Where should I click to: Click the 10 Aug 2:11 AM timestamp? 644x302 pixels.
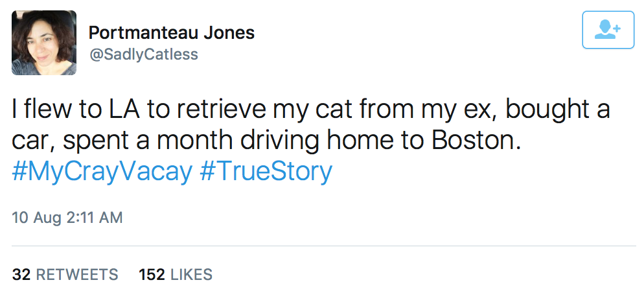(67, 218)
